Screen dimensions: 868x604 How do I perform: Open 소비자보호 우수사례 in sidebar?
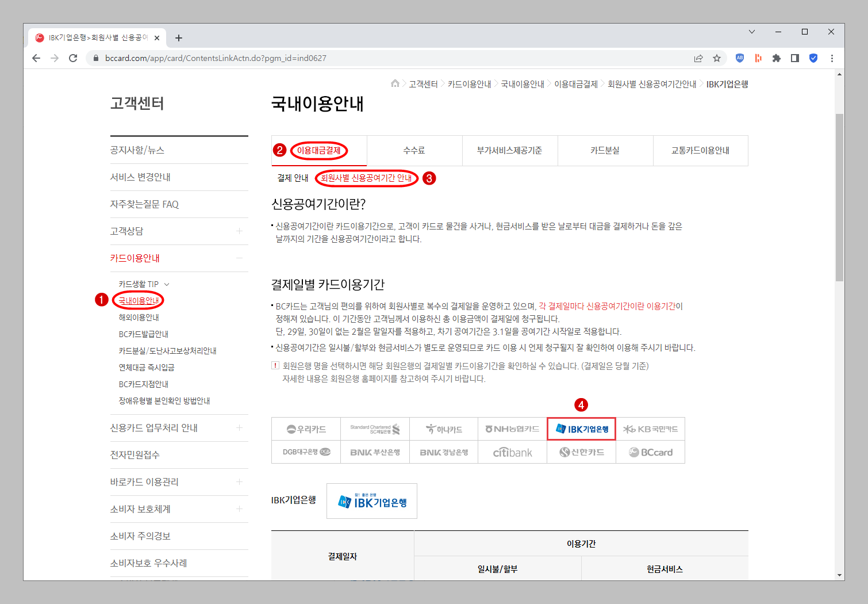tap(148, 563)
